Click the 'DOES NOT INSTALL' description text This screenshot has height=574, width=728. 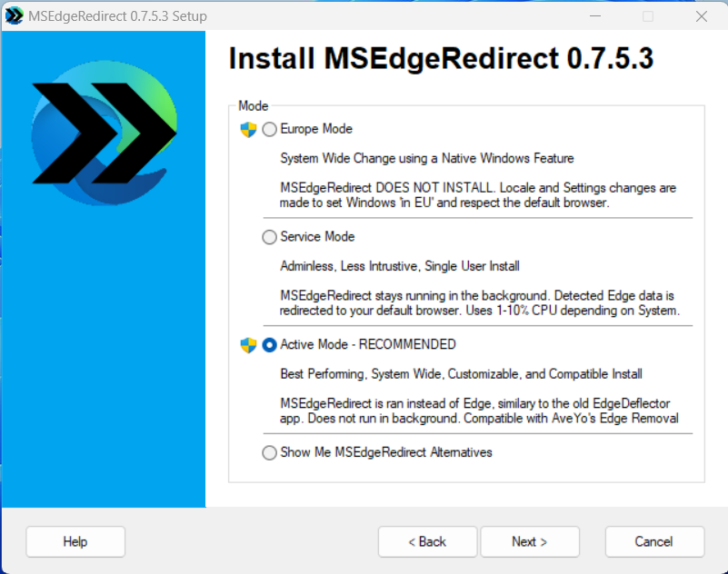pyautogui.click(x=477, y=195)
